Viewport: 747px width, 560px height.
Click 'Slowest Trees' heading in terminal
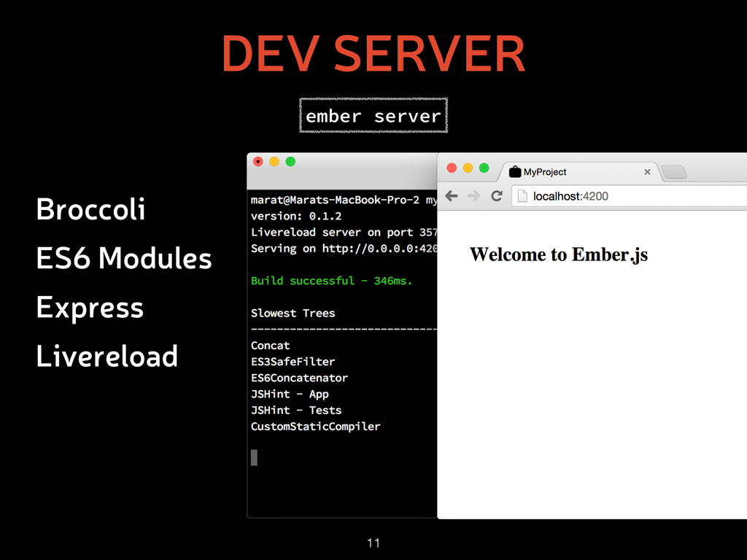(293, 314)
